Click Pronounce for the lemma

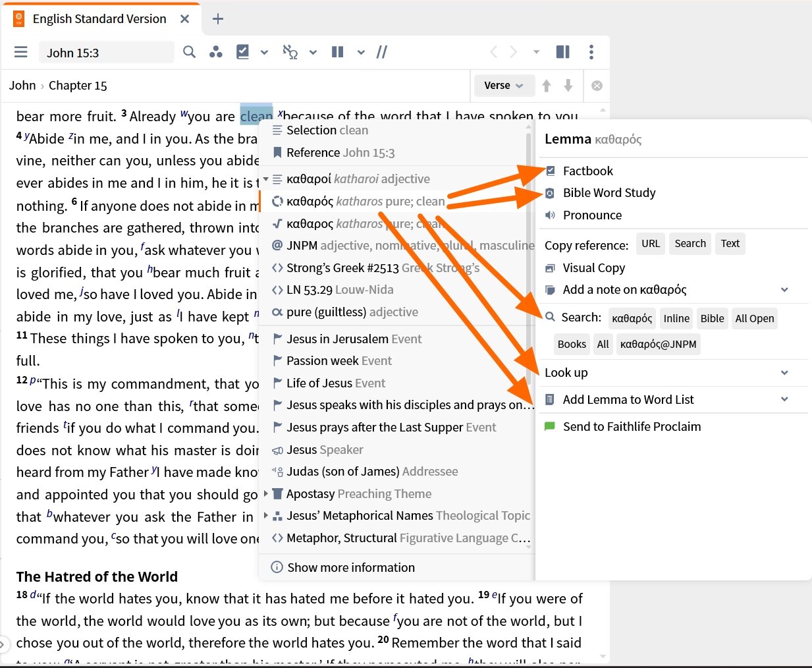point(583,215)
